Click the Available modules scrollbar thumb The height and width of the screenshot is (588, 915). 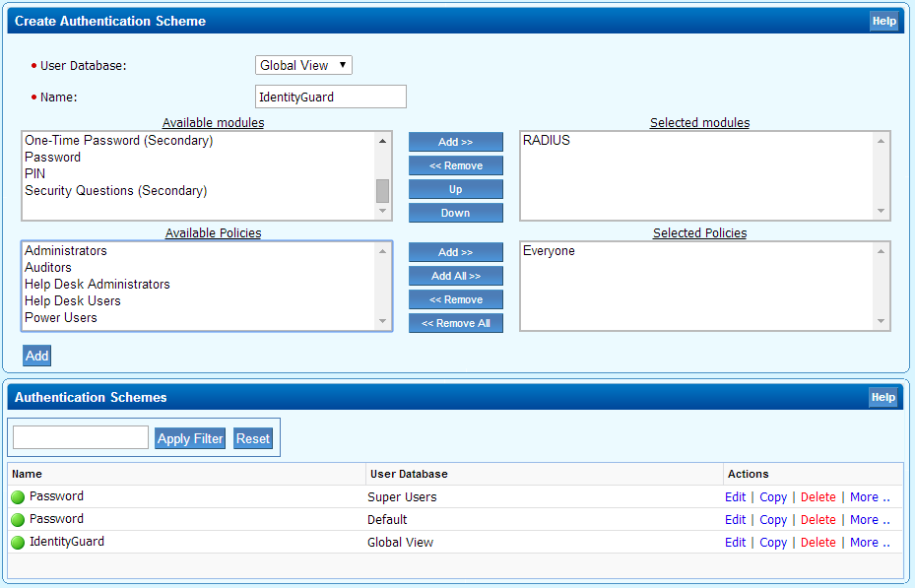(383, 191)
